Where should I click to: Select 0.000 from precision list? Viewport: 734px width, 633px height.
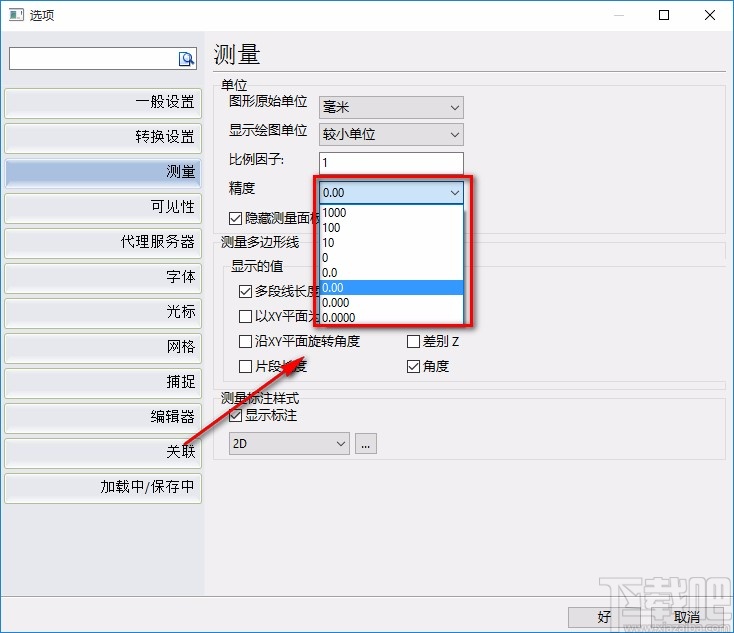(x=336, y=303)
